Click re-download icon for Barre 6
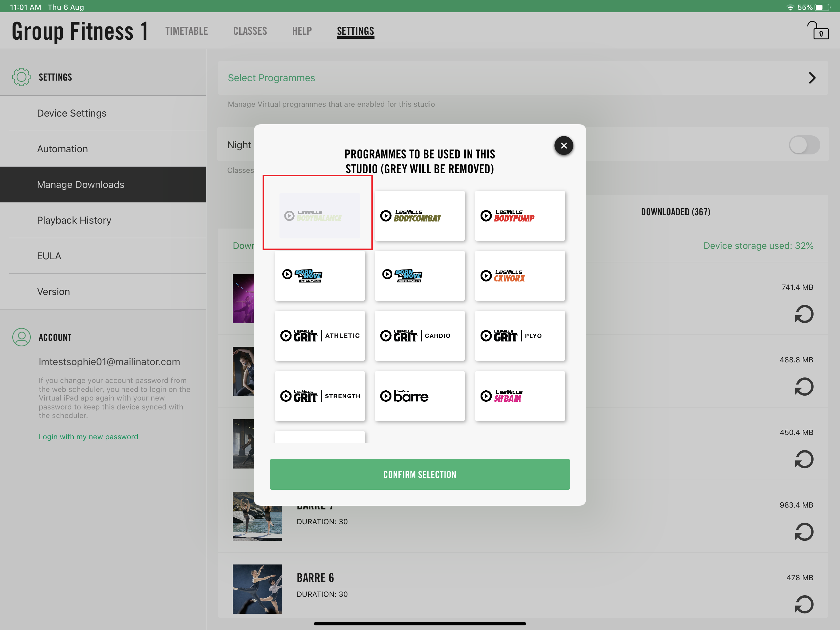Image resolution: width=840 pixels, height=630 pixels. click(x=804, y=604)
